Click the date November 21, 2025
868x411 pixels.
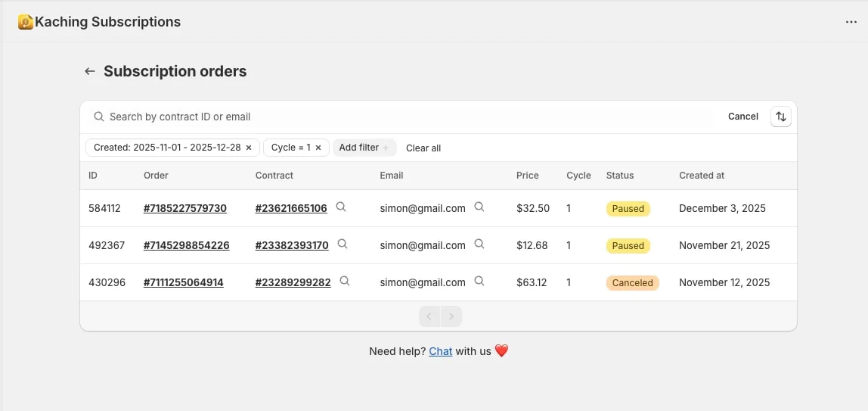click(724, 245)
